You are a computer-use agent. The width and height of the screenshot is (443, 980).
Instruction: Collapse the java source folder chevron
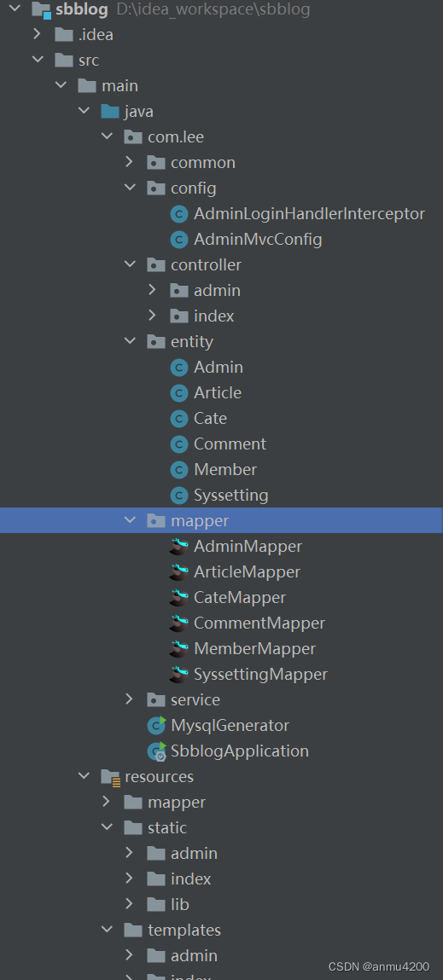[84, 111]
